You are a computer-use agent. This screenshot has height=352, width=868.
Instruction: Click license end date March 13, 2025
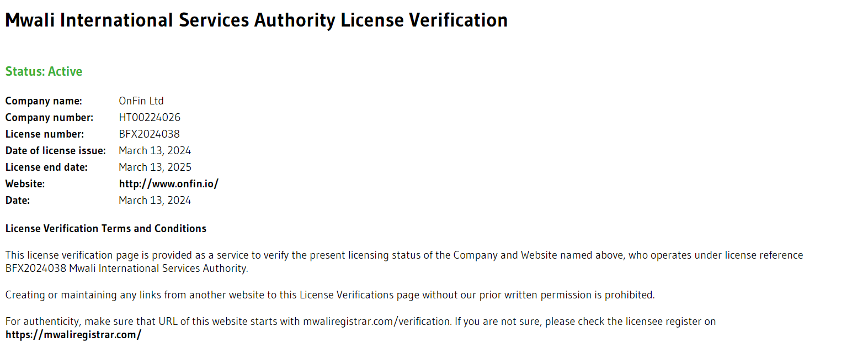[155, 167]
